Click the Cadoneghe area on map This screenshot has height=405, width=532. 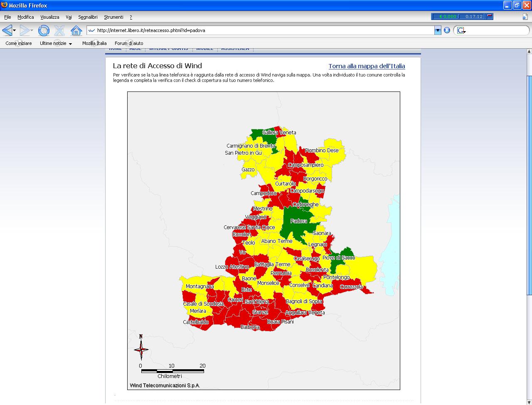(x=305, y=205)
